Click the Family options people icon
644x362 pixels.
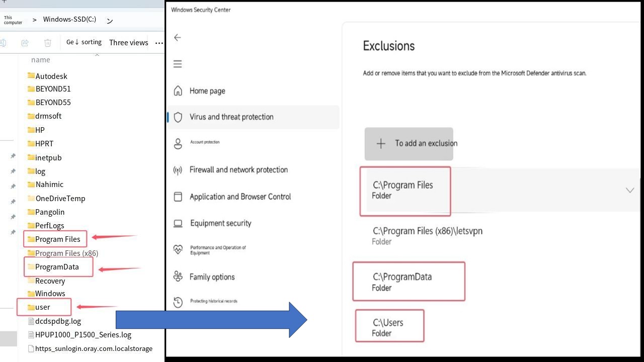coord(178,277)
